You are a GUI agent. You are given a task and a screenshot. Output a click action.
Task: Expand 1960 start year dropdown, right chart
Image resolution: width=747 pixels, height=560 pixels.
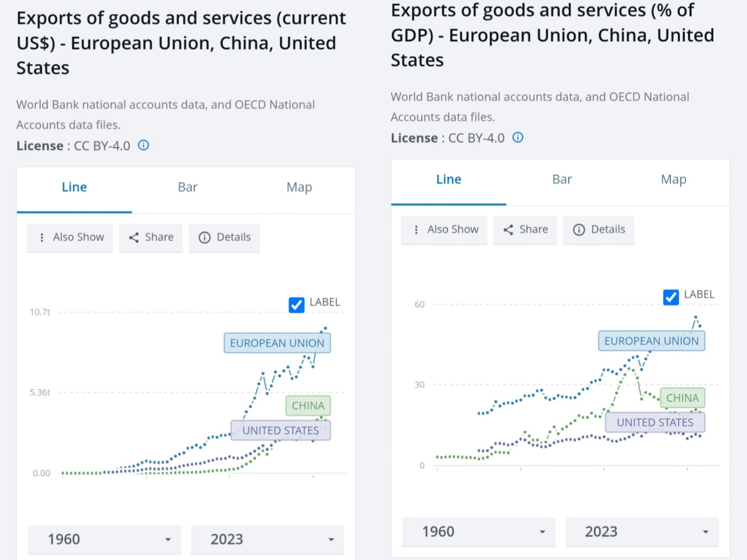click(479, 532)
